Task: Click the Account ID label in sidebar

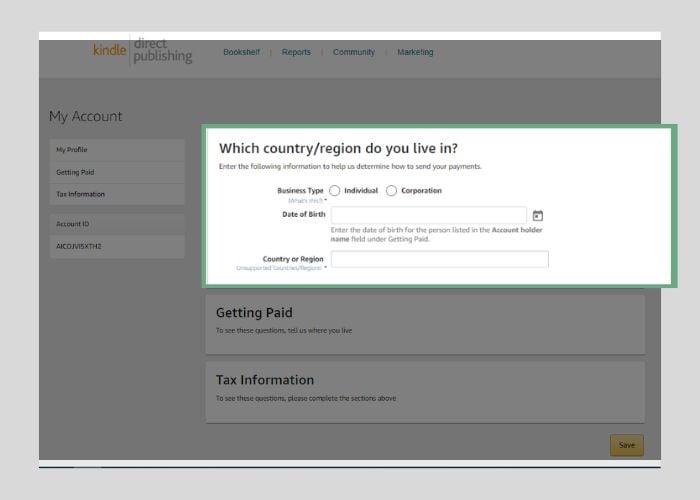Action: click(72, 224)
